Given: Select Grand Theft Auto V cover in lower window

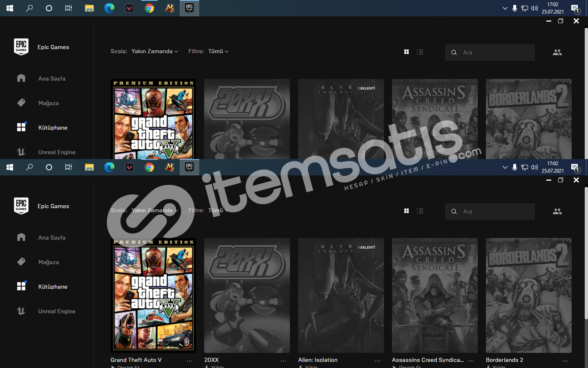Looking at the screenshot, I should [153, 295].
